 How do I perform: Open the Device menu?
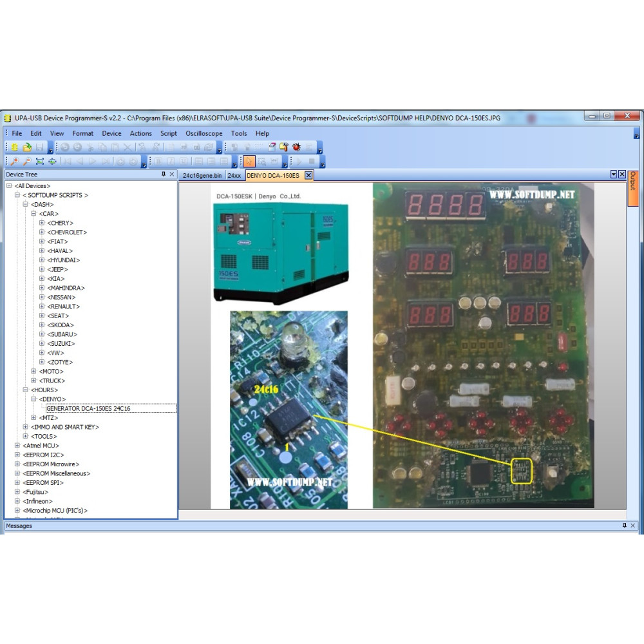(111, 133)
